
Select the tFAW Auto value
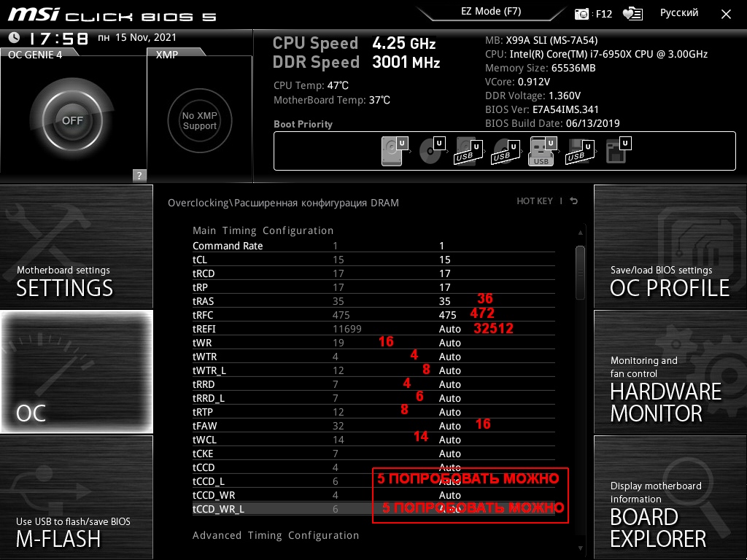[x=449, y=425]
